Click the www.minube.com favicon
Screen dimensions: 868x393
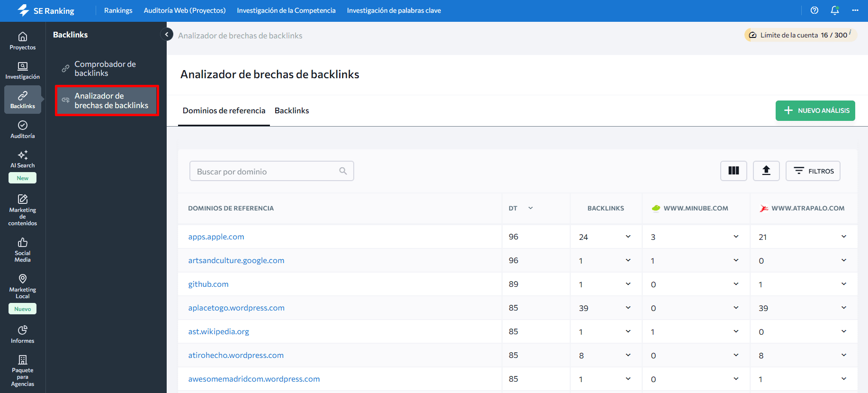click(656, 208)
